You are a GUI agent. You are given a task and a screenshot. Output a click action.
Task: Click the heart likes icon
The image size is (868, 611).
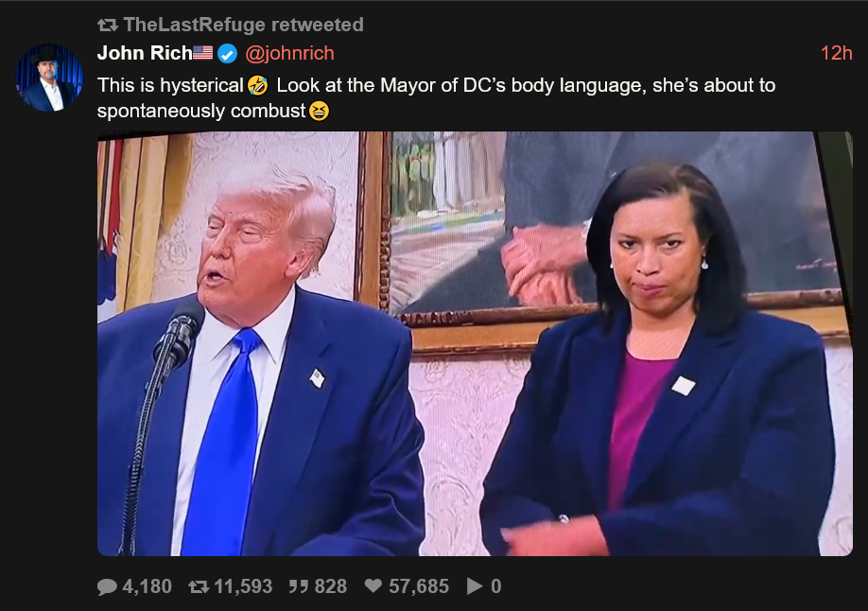pos(373,586)
